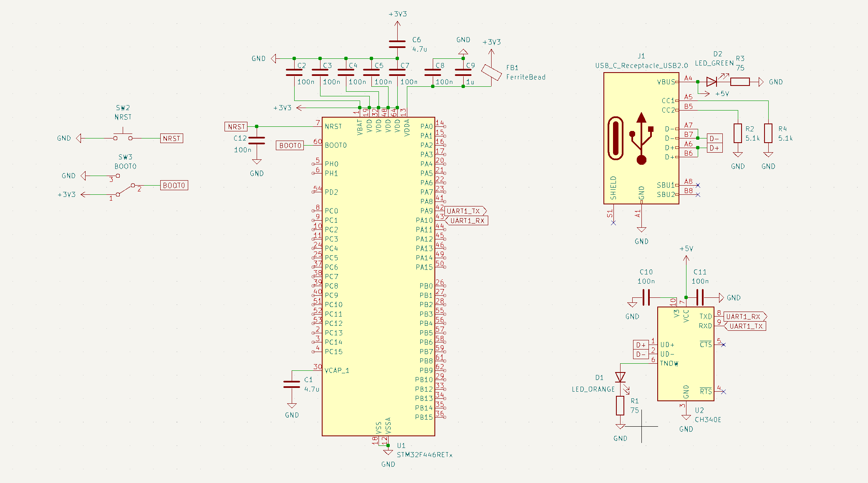Click resistor R4 on the CC1 line
Viewport: 868px width, 483px height.
pos(768,133)
